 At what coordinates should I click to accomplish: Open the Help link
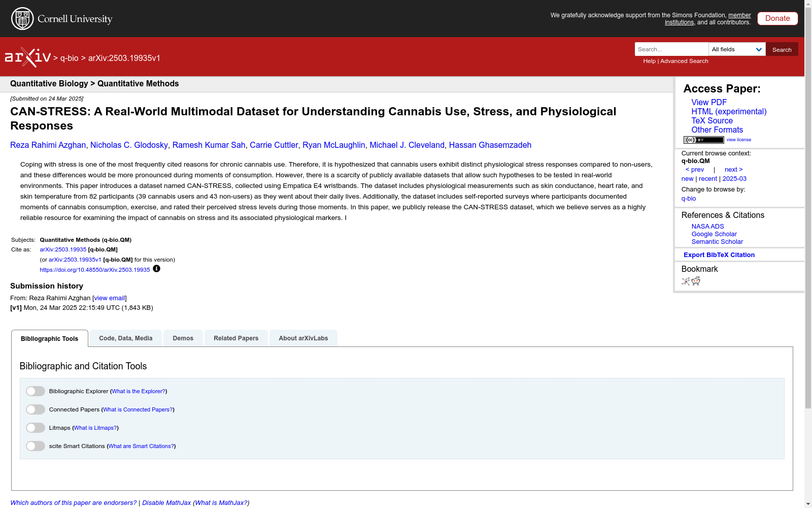tap(649, 61)
